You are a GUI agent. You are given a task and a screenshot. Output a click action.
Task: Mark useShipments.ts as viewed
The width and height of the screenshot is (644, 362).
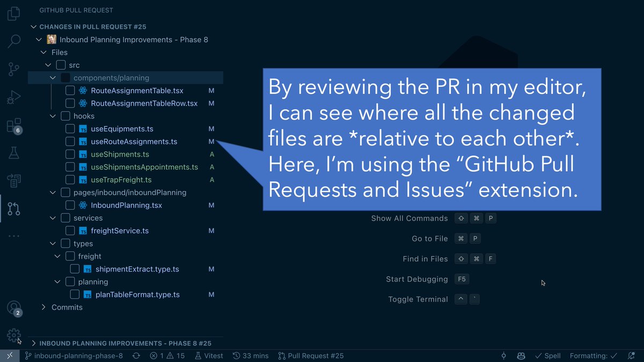click(x=70, y=154)
